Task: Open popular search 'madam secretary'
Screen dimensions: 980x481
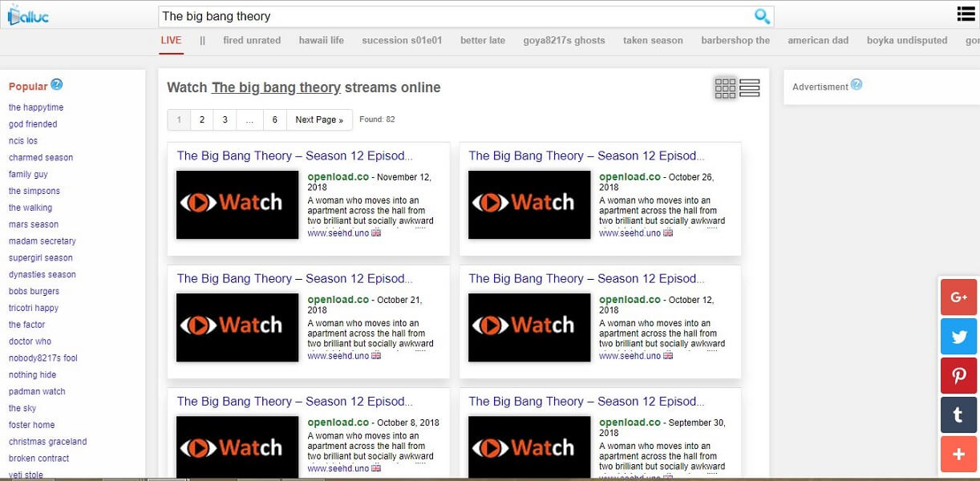Action: click(x=43, y=241)
